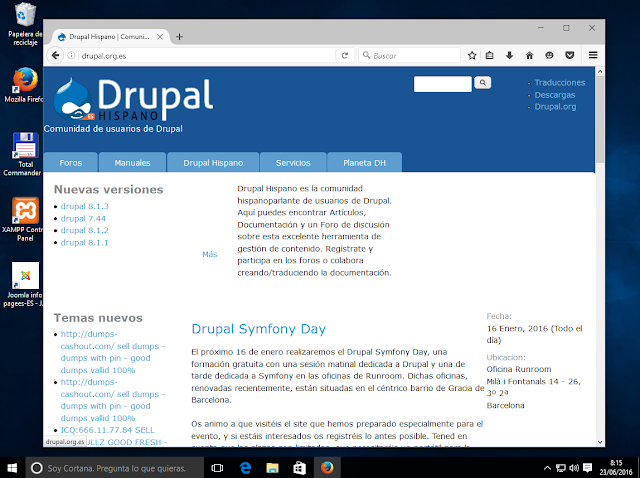Launch Microsoft Edge from taskbar
The width and height of the screenshot is (640, 478).
click(245, 468)
